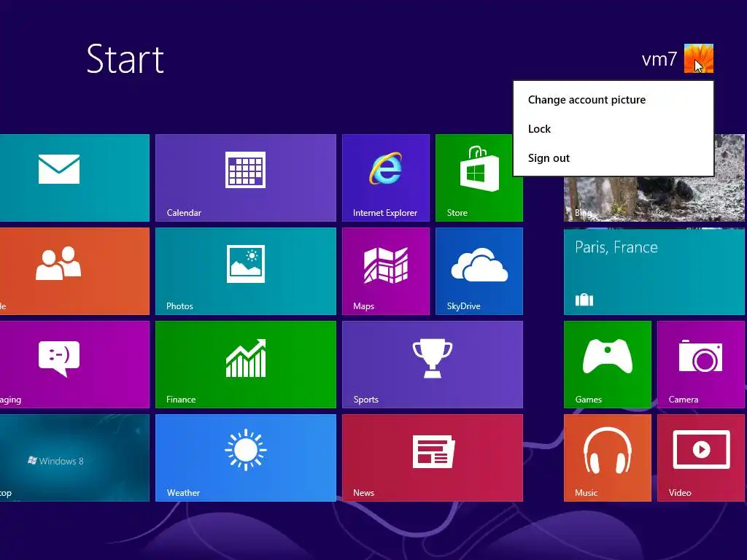Open the Games controller tile
Image resolution: width=747 pixels, height=560 pixels.
point(608,365)
